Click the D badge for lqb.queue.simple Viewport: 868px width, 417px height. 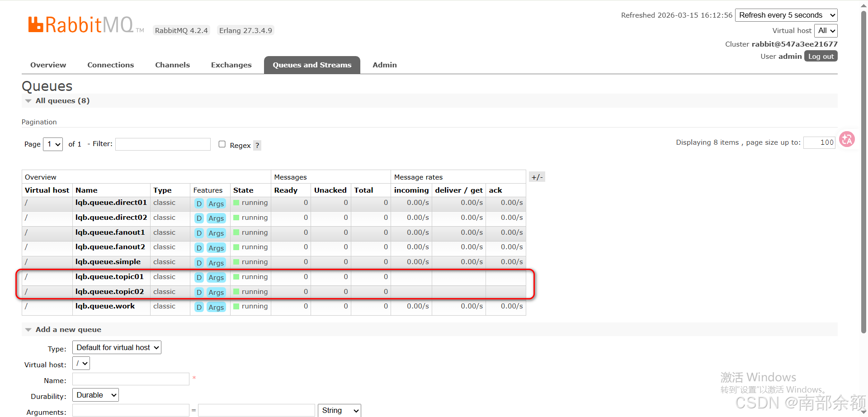[x=199, y=263]
